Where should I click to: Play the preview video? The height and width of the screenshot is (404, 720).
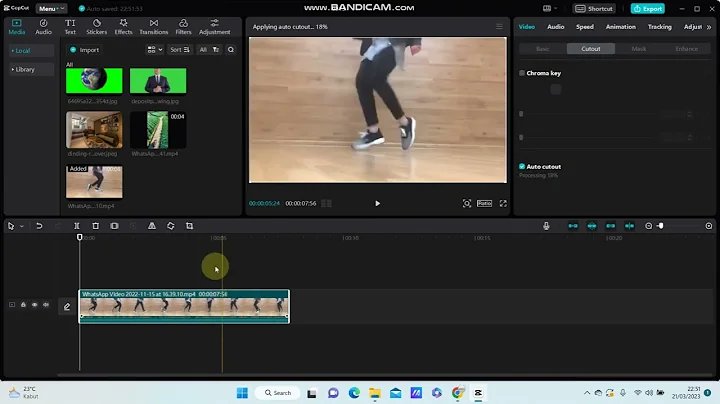click(377, 203)
